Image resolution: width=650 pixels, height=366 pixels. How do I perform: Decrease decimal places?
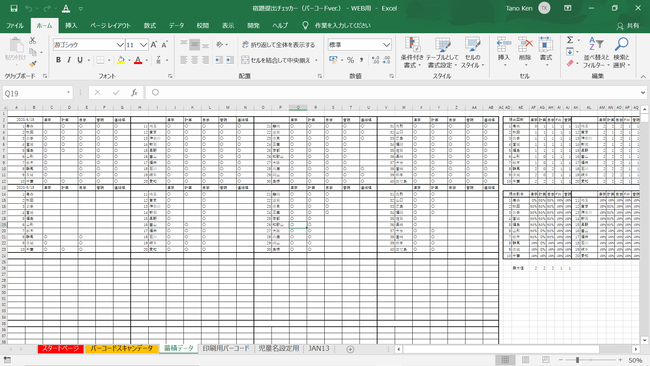click(386, 60)
